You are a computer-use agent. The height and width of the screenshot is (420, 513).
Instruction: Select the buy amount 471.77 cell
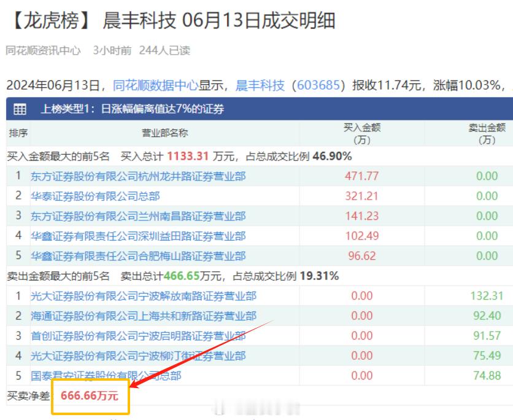click(362, 176)
